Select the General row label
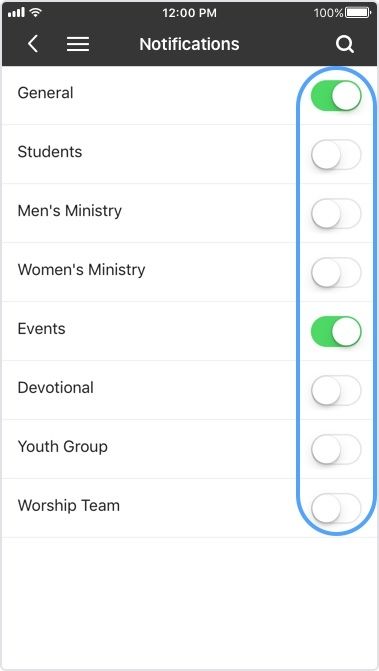Image resolution: width=379 pixels, height=671 pixels. click(45, 93)
